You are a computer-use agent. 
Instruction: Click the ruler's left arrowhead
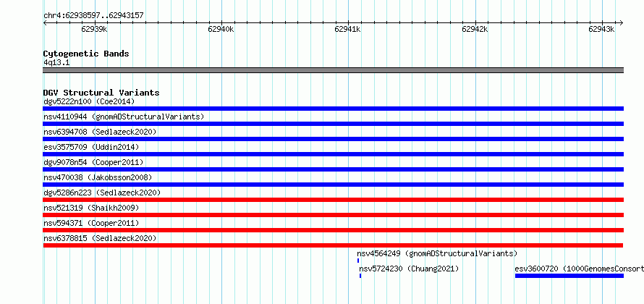(x=45, y=23)
